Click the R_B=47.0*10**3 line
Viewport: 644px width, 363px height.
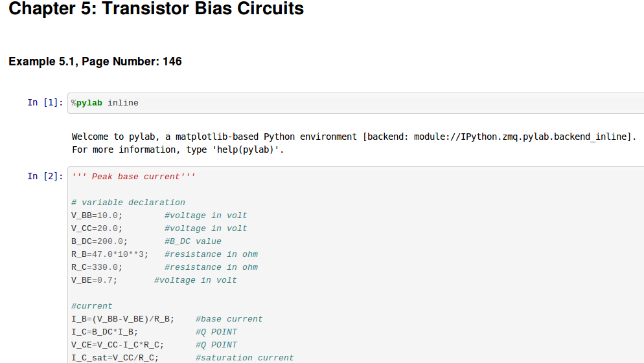pos(165,254)
